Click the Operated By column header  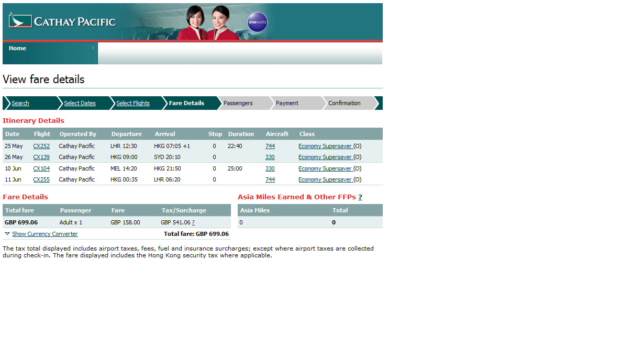[x=78, y=134]
